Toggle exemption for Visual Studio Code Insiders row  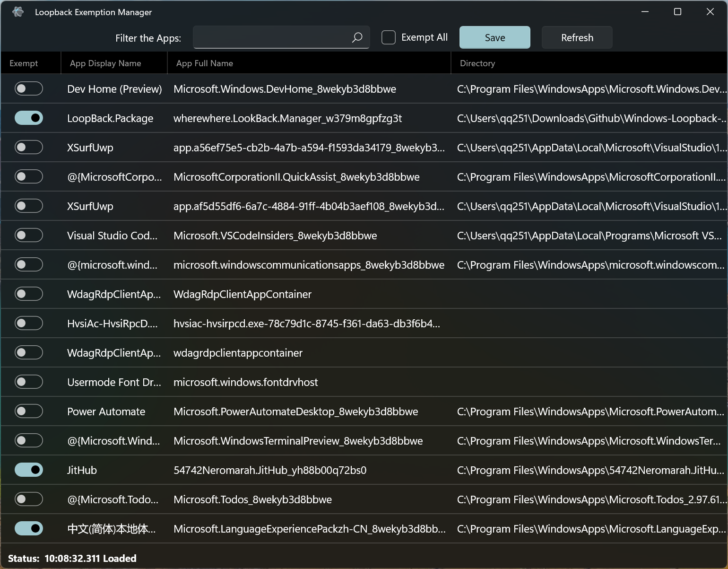coord(29,235)
